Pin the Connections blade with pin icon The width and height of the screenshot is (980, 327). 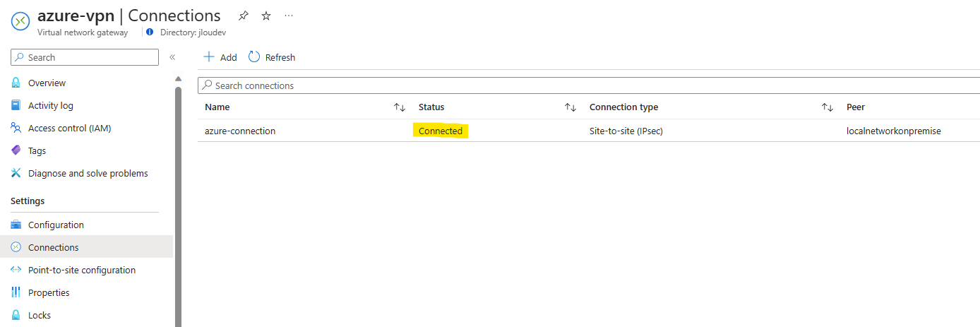tap(244, 16)
